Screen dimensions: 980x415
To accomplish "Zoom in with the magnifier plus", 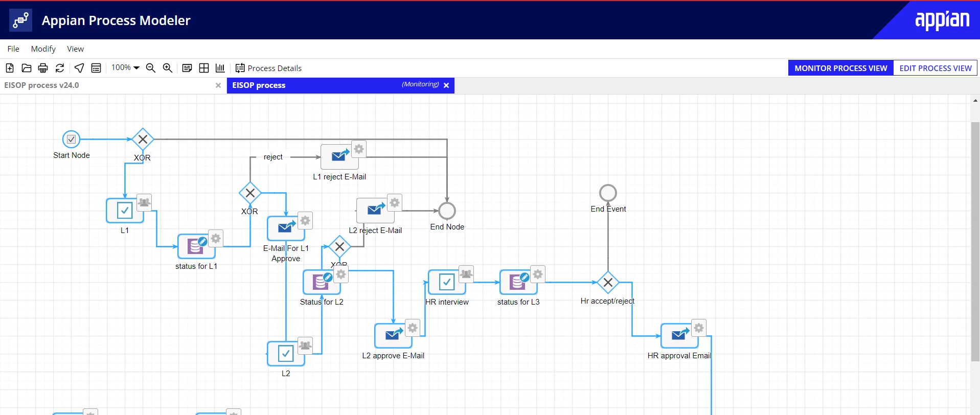I will pyautogui.click(x=168, y=68).
